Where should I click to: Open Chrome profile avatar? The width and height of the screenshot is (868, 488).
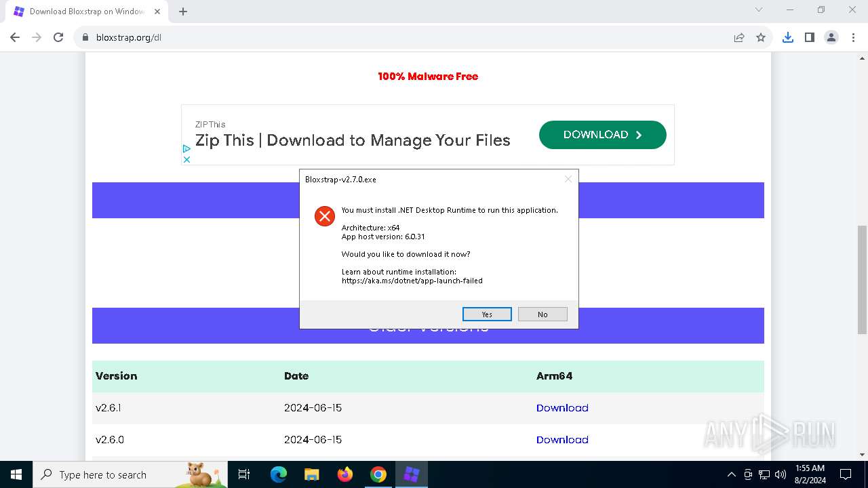click(x=831, y=37)
